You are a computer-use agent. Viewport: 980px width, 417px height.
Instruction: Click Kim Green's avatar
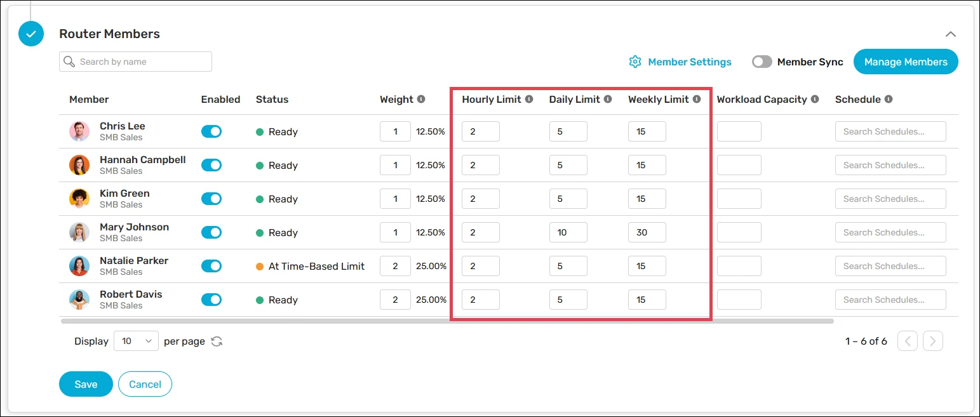[79, 199]
